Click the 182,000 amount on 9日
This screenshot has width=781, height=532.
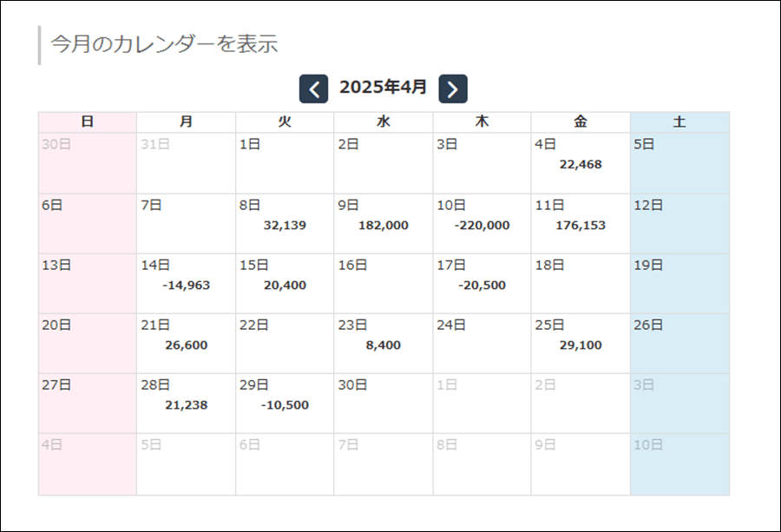coord(383,225)
